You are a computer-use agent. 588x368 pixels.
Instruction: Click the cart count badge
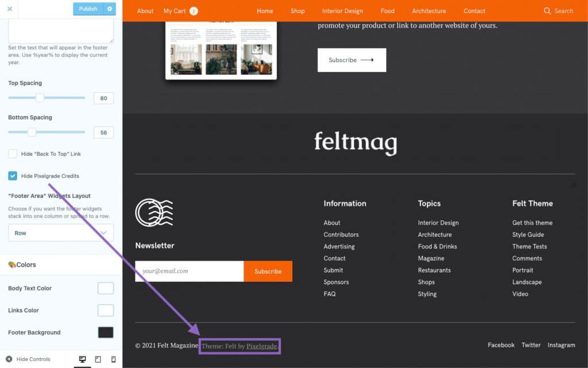(194, 11)
